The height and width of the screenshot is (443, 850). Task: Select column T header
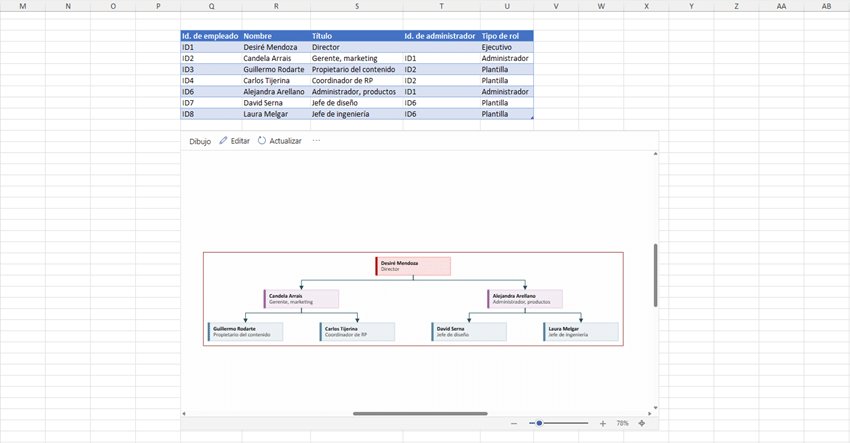pyautogui.click(x=441, y=6)
